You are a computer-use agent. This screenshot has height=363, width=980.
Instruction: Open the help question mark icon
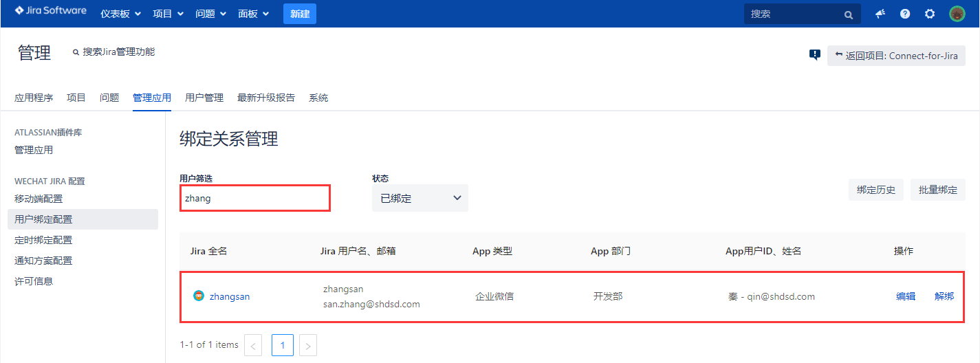[905, 14]
